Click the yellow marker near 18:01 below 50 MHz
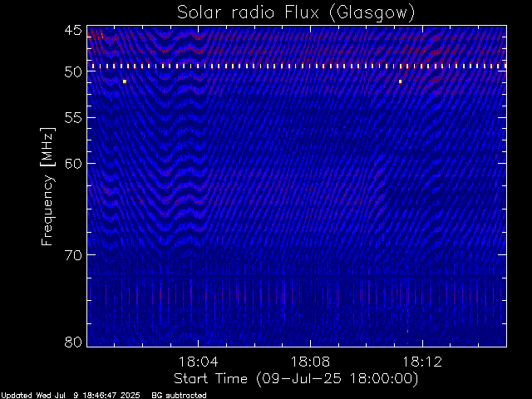Screen dimensions: 532x399 coord(125,81)
